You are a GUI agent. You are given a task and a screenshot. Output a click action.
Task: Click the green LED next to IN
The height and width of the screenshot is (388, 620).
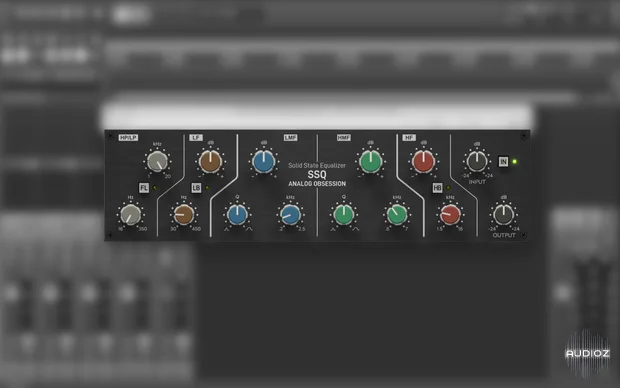[x=514, y=161]
